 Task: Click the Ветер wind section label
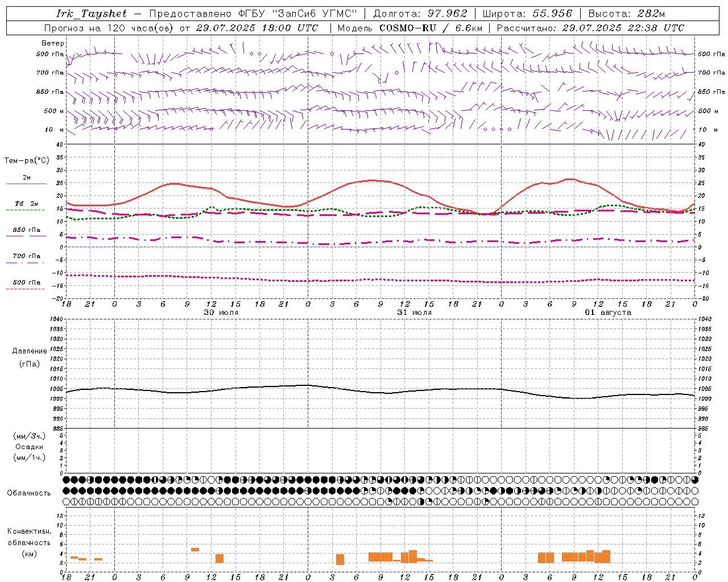pyautogui.click(x=53, y=43)
